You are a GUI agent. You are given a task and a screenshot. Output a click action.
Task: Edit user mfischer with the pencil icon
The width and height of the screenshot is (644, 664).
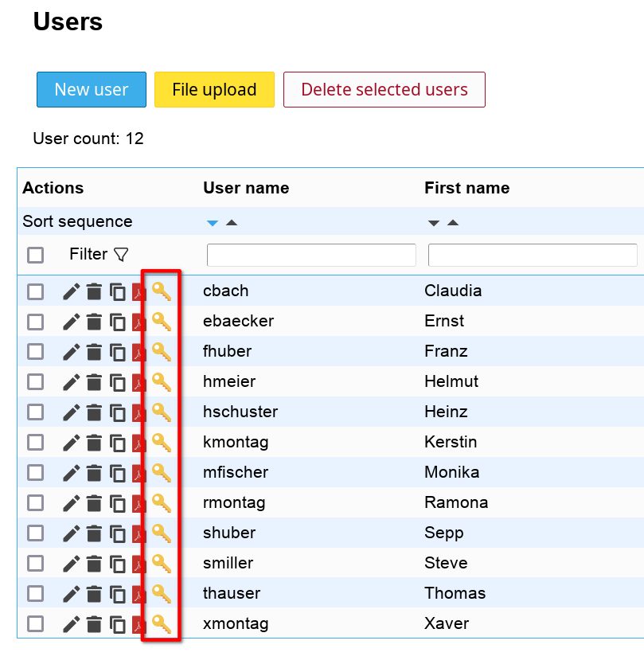click(x=72, y=473)
